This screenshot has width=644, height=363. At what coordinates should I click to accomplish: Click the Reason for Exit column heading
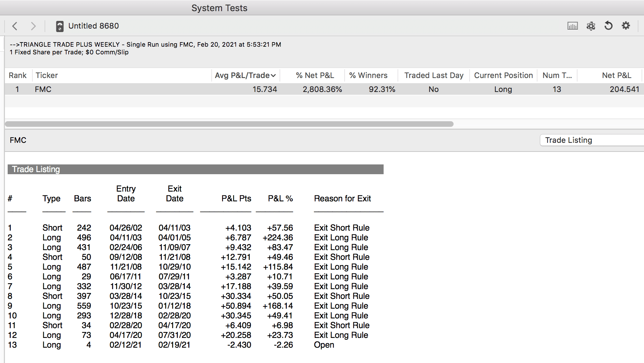pos(343,199)
